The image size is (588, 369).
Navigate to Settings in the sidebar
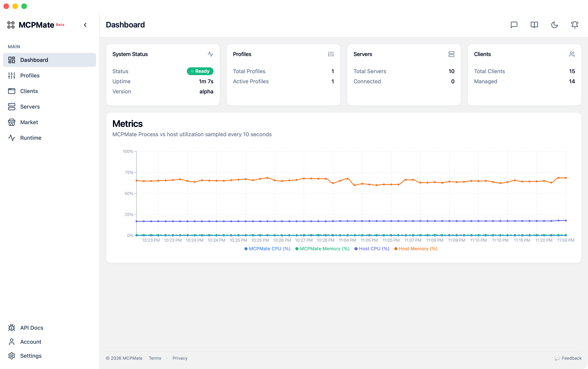point(31,356)
